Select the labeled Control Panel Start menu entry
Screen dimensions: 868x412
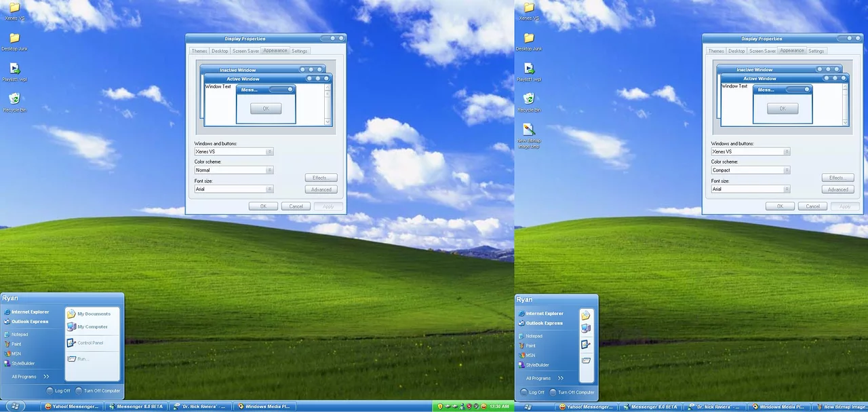click(x=90, y=343)
